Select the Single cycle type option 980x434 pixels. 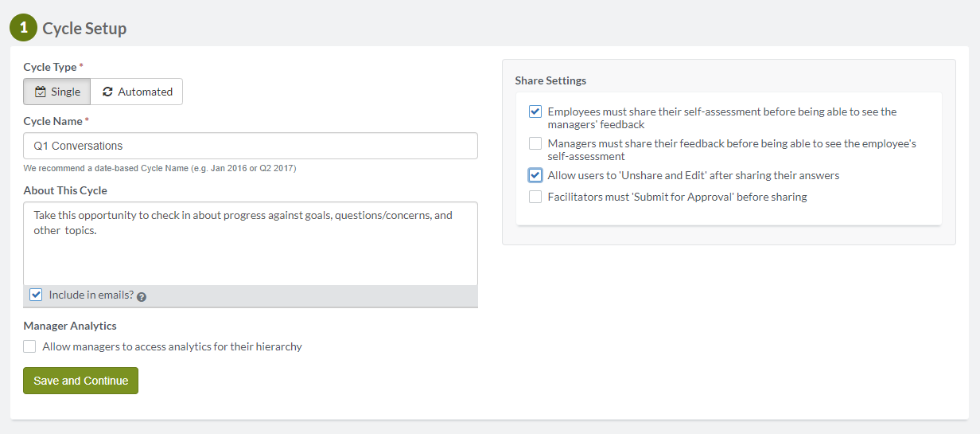pos(56,92)
